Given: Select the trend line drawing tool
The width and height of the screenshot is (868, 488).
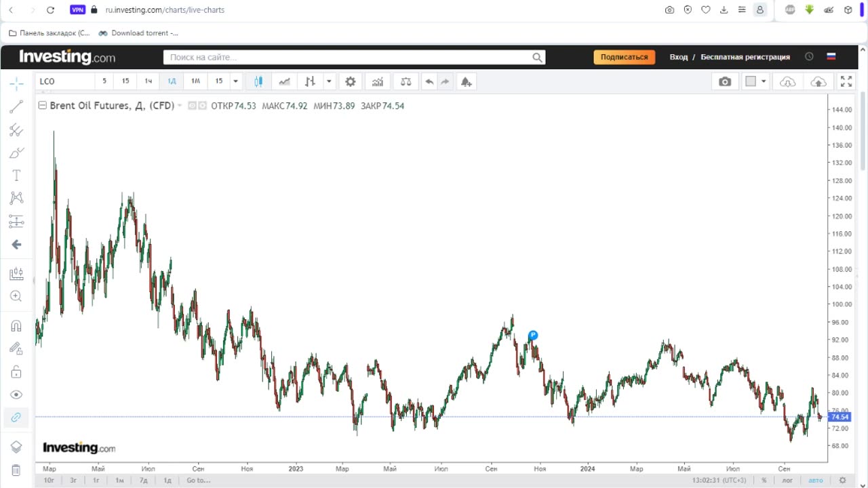Looking at the screenshot, I should click(x=16, y=106).
